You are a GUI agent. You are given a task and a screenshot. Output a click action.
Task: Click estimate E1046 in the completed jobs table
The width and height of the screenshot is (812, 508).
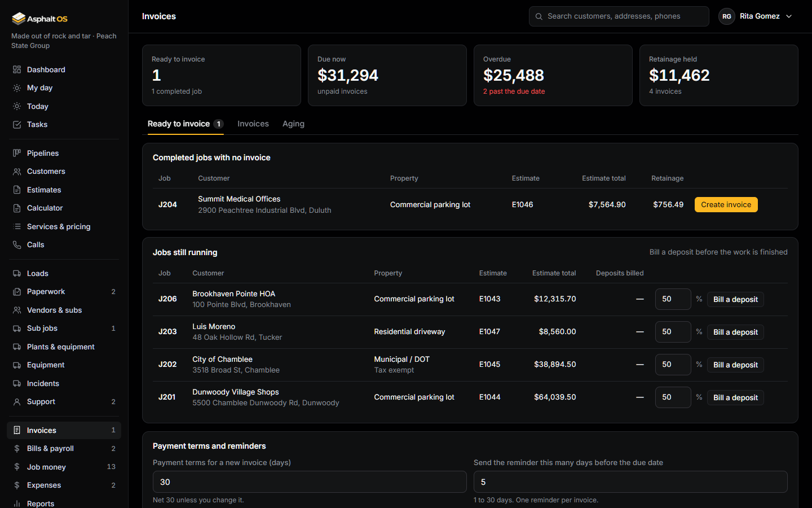pos(522,204)
